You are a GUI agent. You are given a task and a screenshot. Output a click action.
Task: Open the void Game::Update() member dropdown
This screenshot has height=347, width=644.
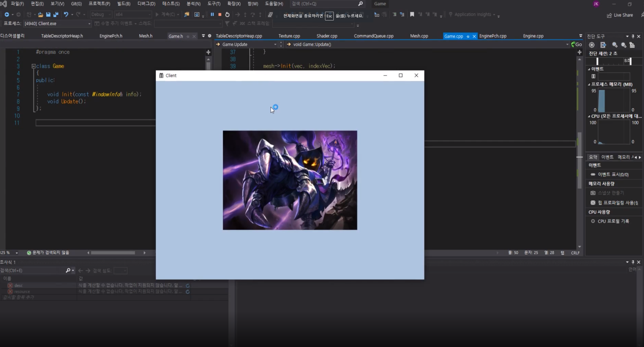428,44
